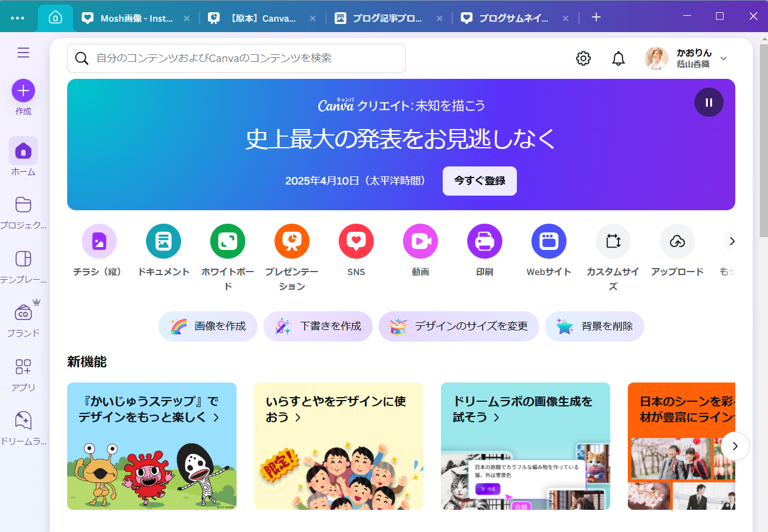Select the チラシ（縦）design icon
768x532 pixels.
point(99,241)
